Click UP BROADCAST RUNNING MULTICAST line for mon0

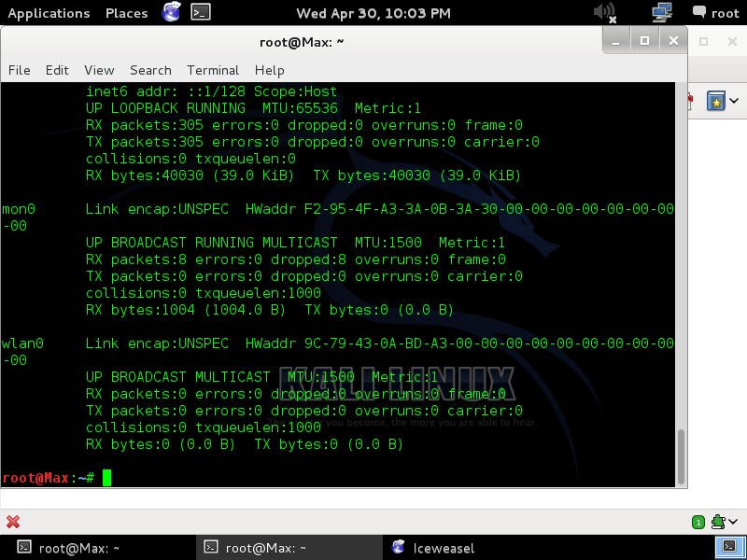point(295,243)
